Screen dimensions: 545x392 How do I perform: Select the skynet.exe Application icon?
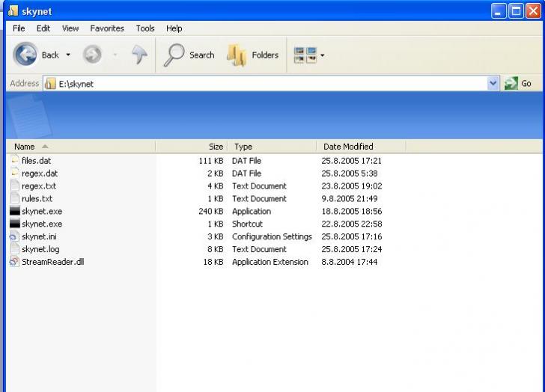coord(15,211)
